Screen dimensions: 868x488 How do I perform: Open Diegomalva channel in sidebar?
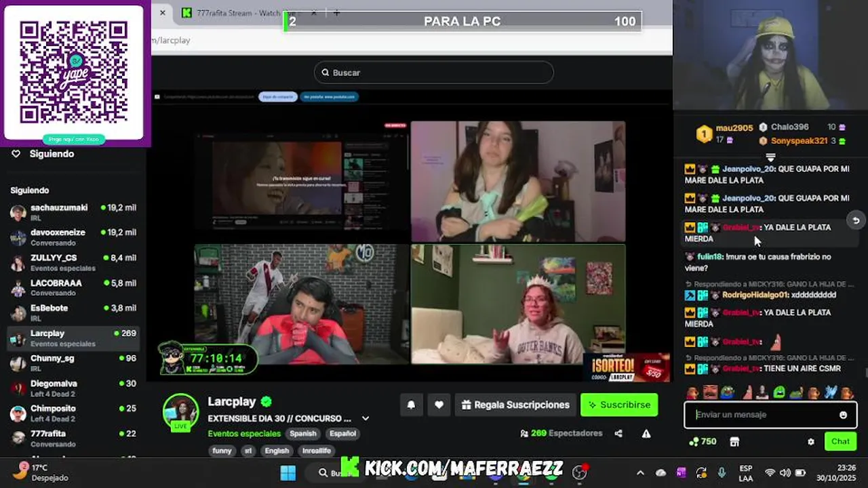pyautogui.click(x=73, y=388)
